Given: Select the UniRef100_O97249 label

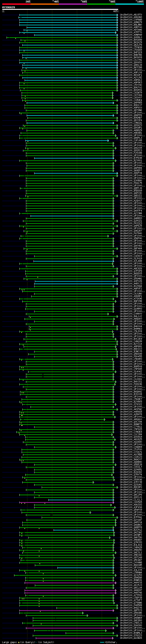Looking at the screenshot, I should pos(131,557).
